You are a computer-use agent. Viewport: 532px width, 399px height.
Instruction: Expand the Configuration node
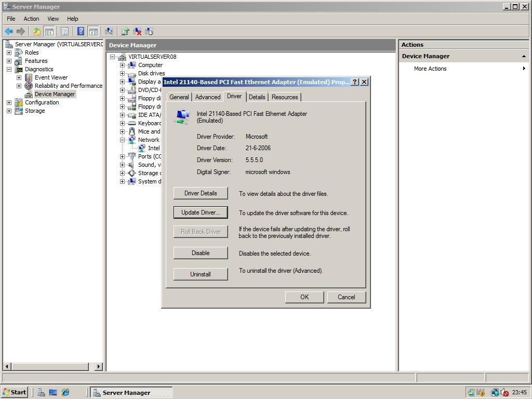pyautogui.click(x=9, y=102)
